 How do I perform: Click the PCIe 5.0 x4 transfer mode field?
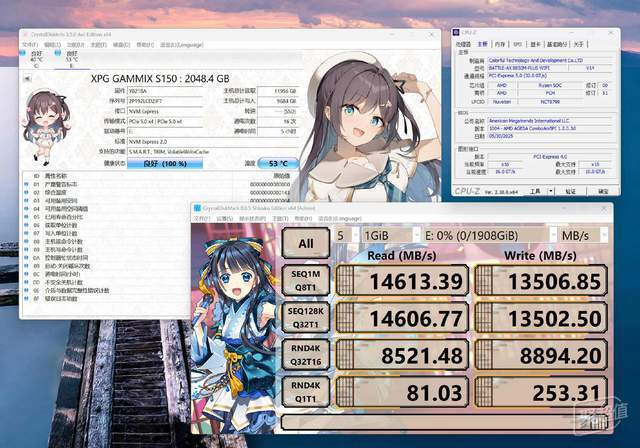165,122
